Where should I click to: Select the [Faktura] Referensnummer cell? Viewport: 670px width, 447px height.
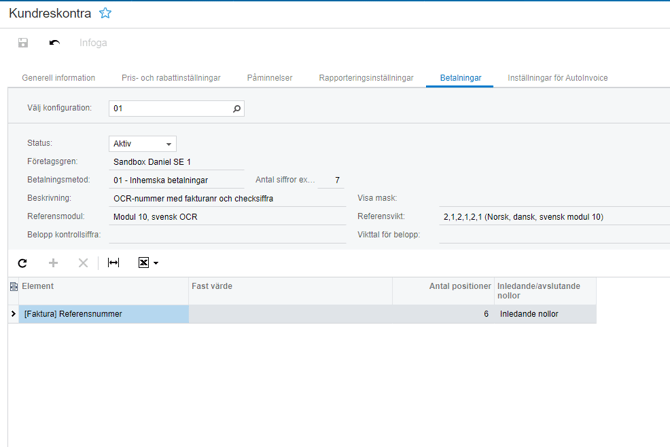[x=104, y=314]
